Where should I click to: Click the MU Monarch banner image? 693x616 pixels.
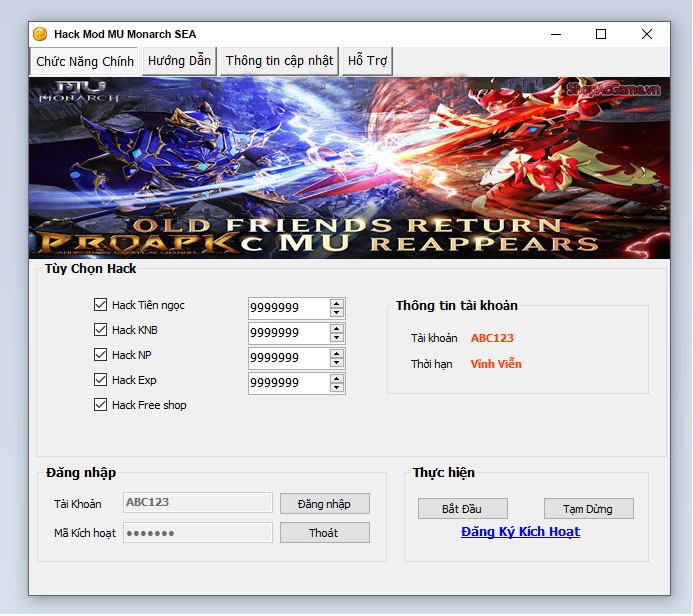coord(349,168)
